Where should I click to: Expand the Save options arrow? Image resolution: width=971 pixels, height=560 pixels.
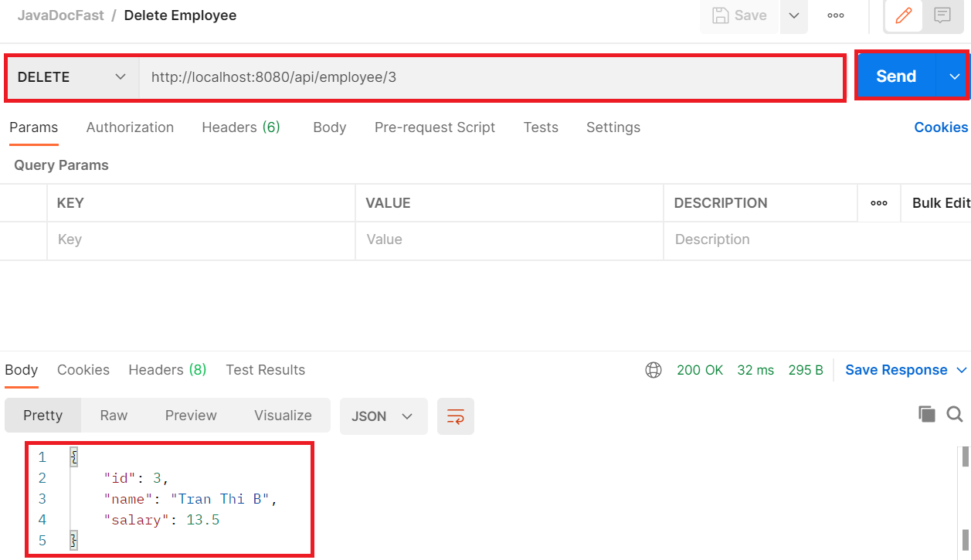point(794,15)
